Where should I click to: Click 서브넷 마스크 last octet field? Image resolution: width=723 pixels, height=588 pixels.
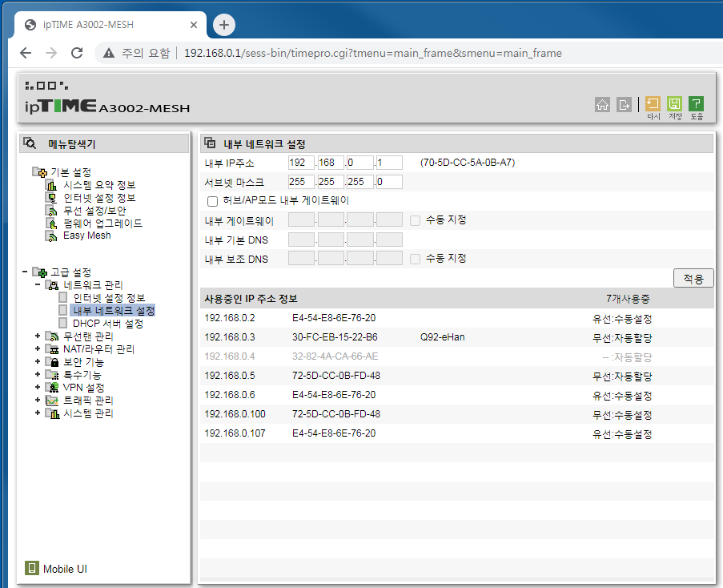[x=389, y=182]
